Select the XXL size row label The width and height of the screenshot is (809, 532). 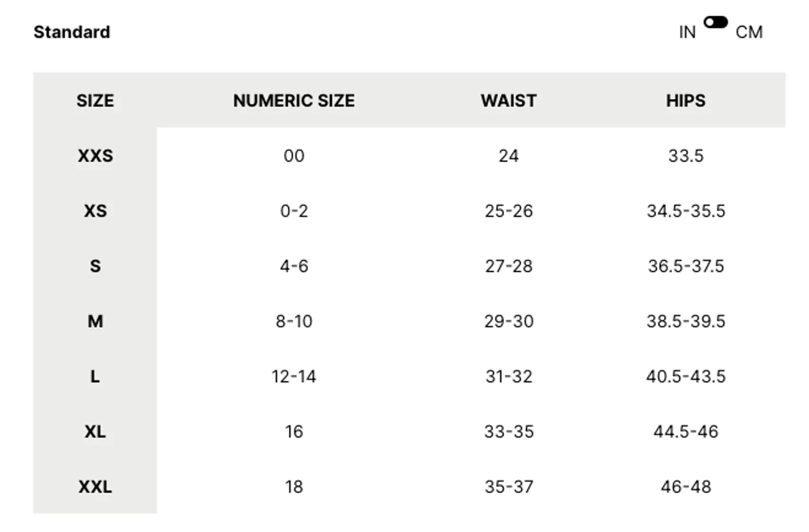[95, 486]
